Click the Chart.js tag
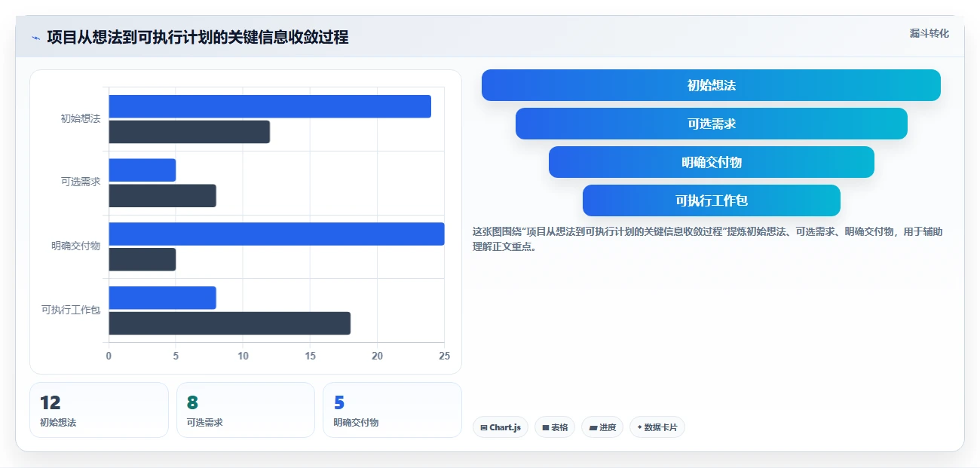This screenshot has width=980, height=468. click(x=501, y=427)
